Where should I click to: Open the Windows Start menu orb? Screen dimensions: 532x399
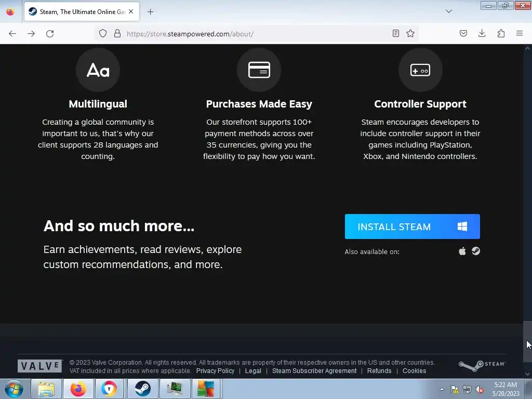[14, 389]
